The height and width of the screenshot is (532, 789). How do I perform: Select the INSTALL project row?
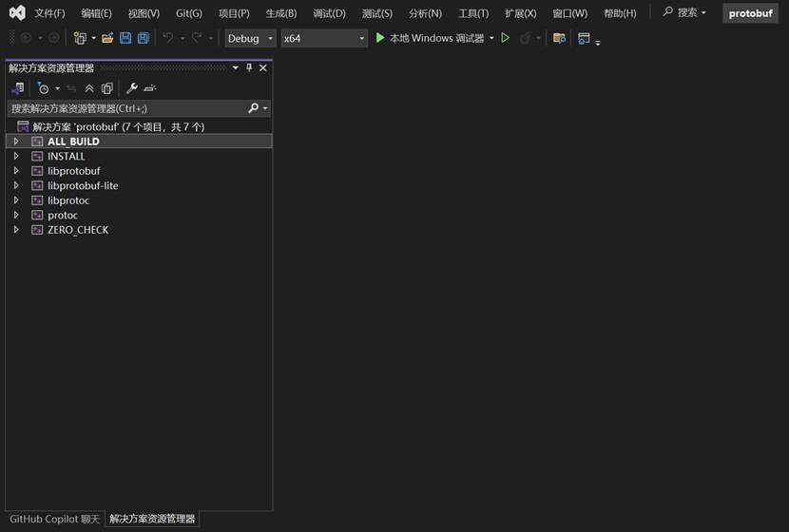pos(140,157)
